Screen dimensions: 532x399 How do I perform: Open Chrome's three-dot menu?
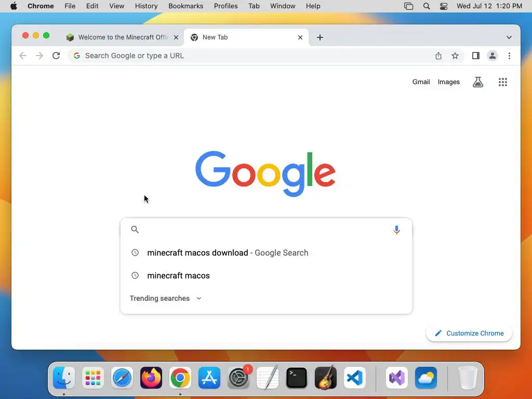click(x=509, y=56)
